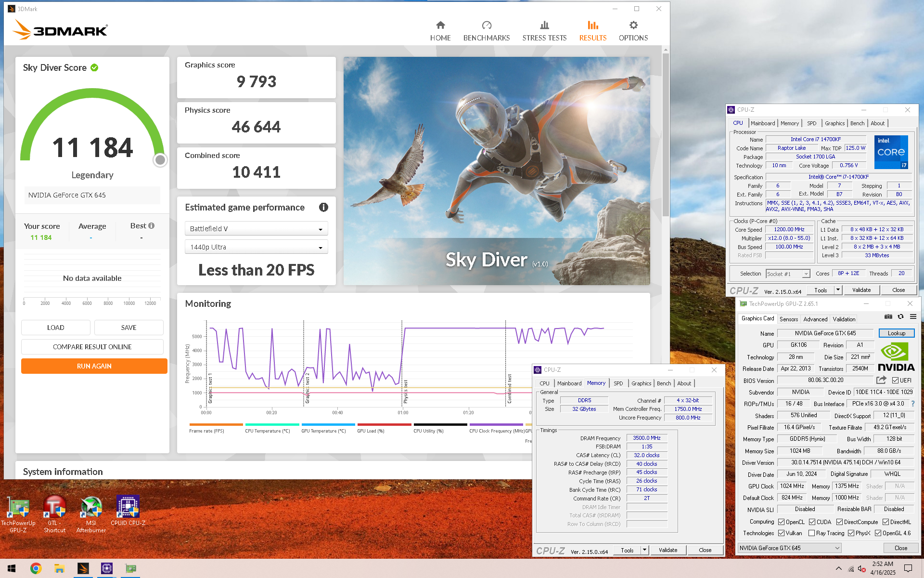Switch to Mainboard tab in top CPU-Z
Image resolution: width=924 pixels, height=578 pixels.
pos(763,123)
